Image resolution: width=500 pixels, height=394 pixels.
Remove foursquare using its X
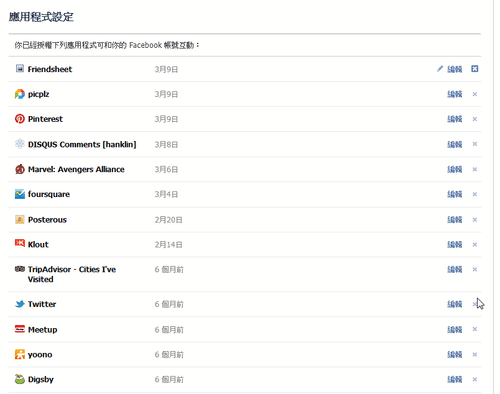pos(475,194)
